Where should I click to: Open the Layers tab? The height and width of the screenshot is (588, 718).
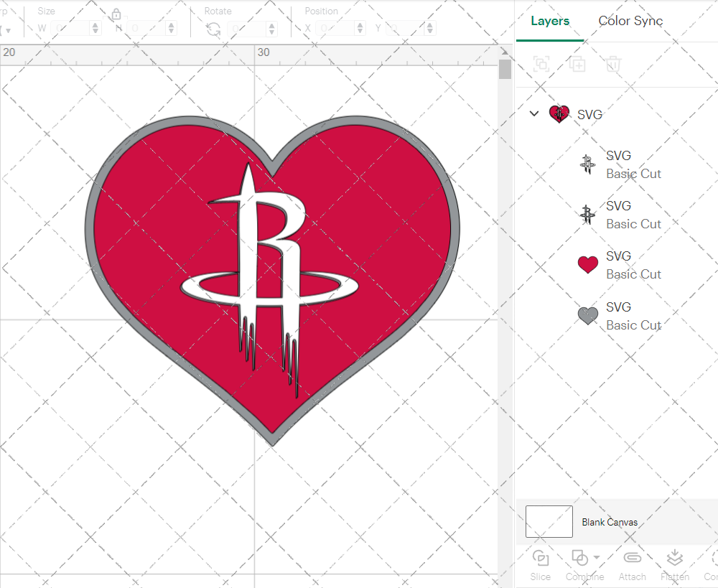(x=549, y=21)
